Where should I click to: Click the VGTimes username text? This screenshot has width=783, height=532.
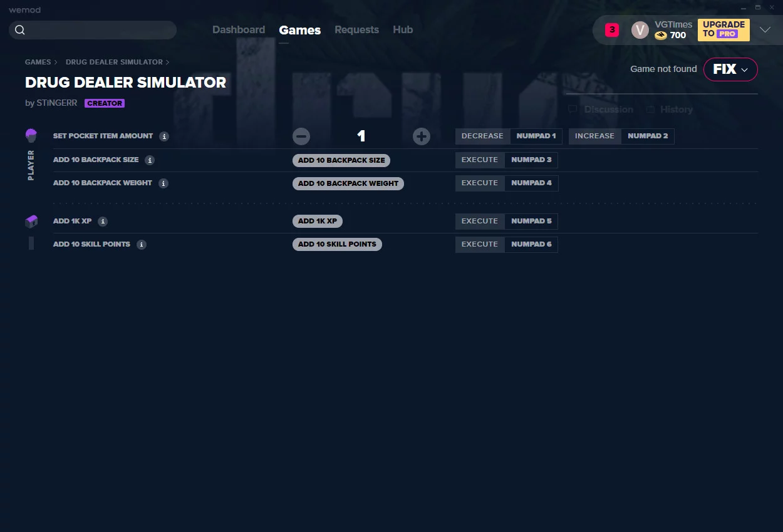point(673,24)
